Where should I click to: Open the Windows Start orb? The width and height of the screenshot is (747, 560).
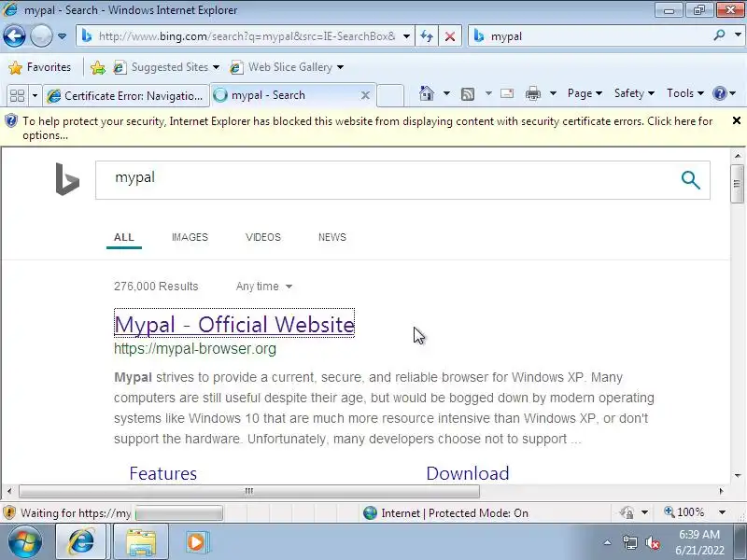tap(25, 541)
